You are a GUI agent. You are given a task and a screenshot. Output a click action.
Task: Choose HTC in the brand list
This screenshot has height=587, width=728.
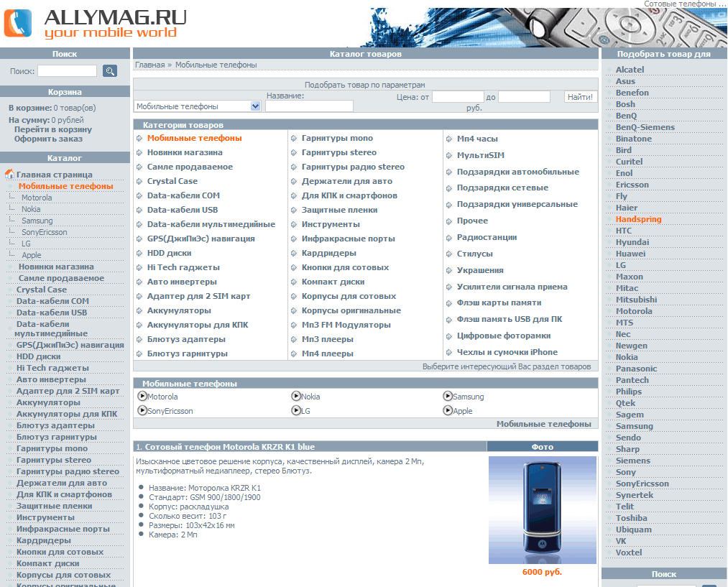[624, 231]
